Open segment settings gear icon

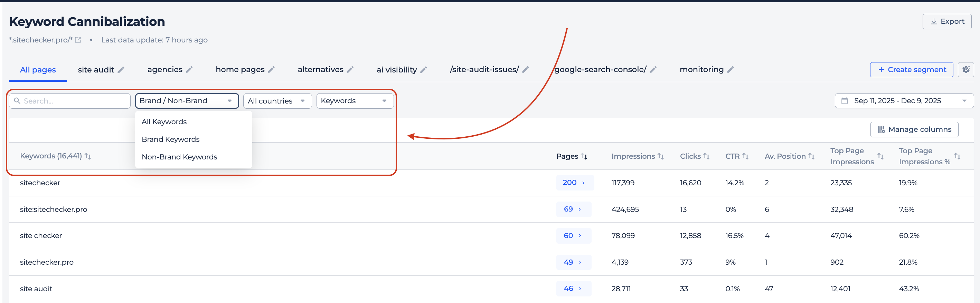click(x=966, y=70)
